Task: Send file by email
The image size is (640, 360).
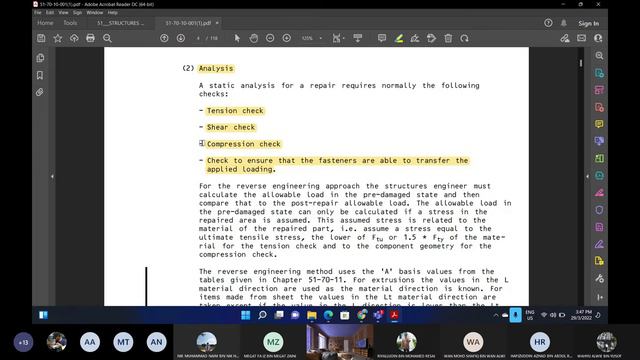Action: point(582,38)
